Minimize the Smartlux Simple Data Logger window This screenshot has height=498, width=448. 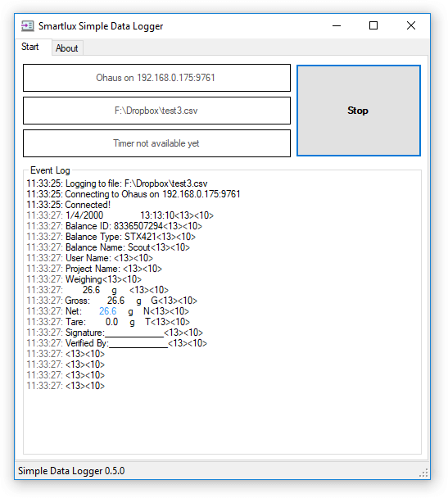(x=337, y=25)
